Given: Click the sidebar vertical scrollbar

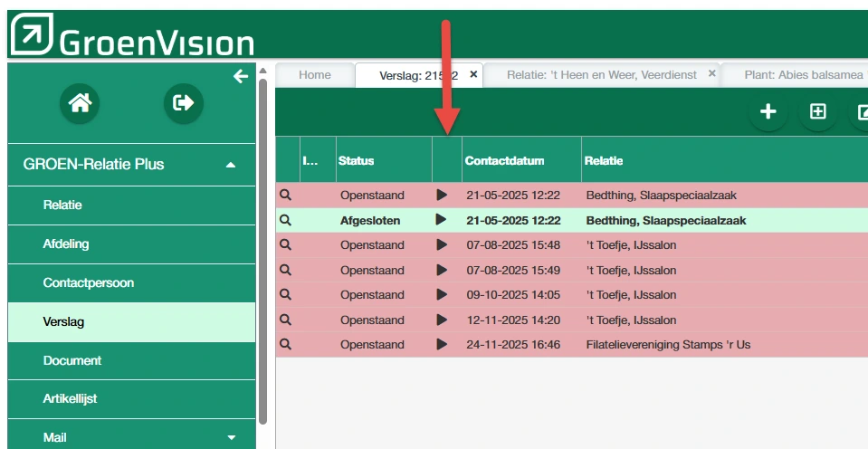Looking at the screenshot, I should (263, 252).
